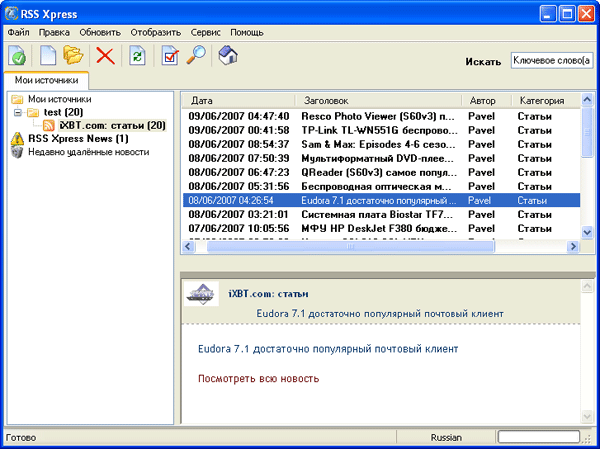Select RSS Xpress News (1) feed

pos(78,139)
